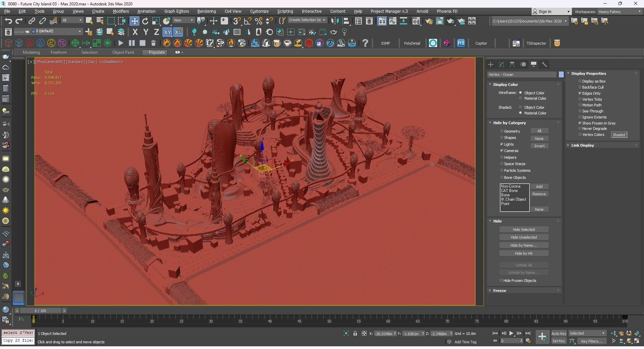
Task: Uncheck the Lights hide category checkbox
Action: pyautogui.click(x=502, y=144)
